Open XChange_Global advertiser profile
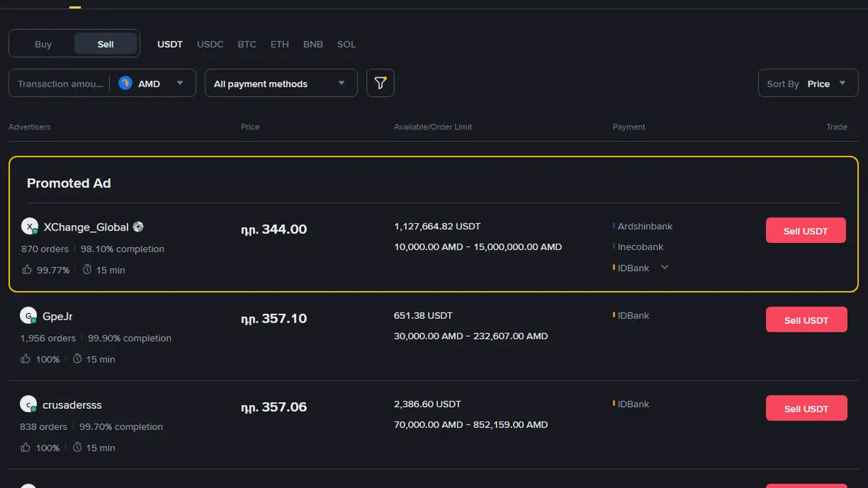 click(86, 226)
